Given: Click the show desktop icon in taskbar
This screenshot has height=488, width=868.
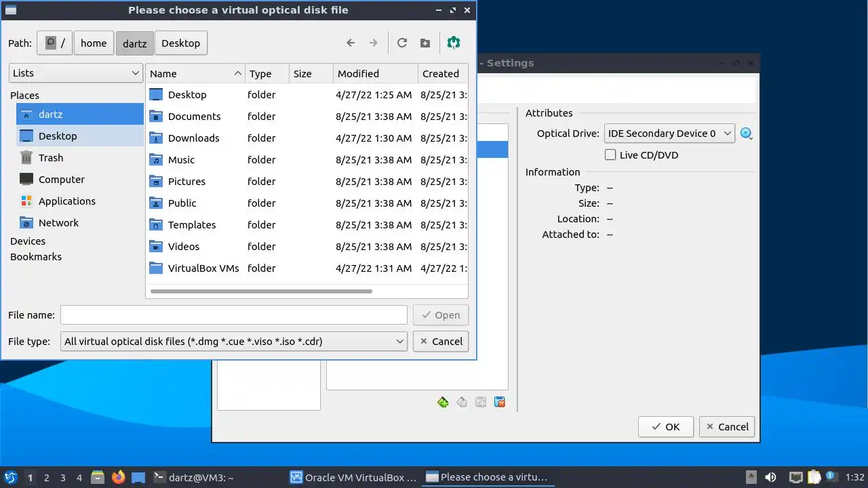Looking at the screenshot, I should click(x=138, y=477).
